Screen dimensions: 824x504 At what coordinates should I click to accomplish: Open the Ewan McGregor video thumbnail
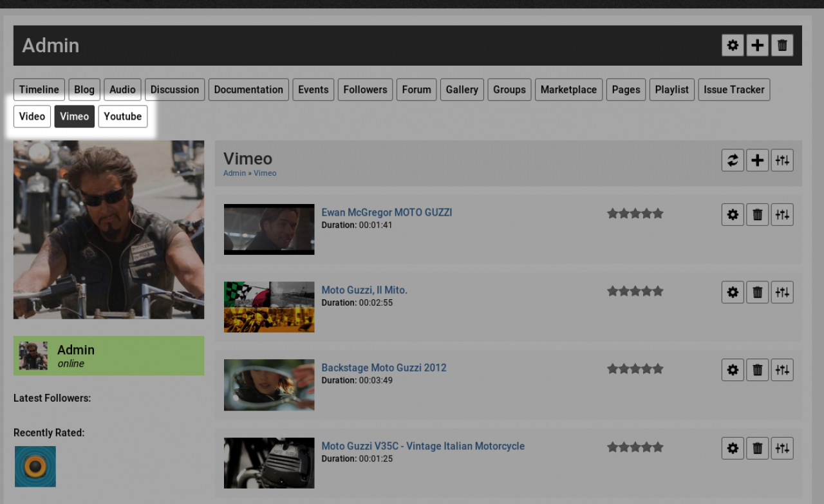click(269, 229)
